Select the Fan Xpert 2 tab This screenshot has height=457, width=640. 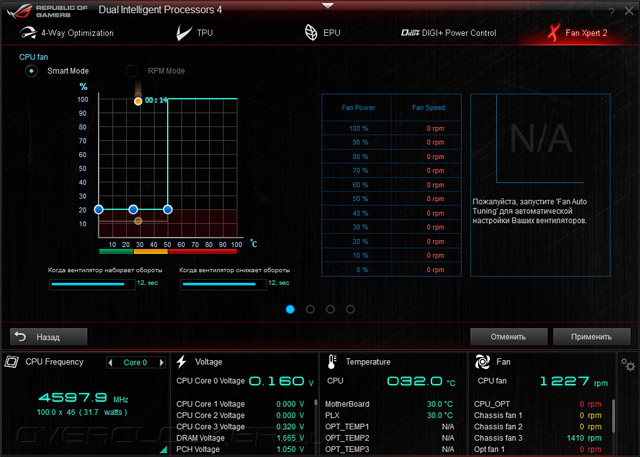[578, 33]
